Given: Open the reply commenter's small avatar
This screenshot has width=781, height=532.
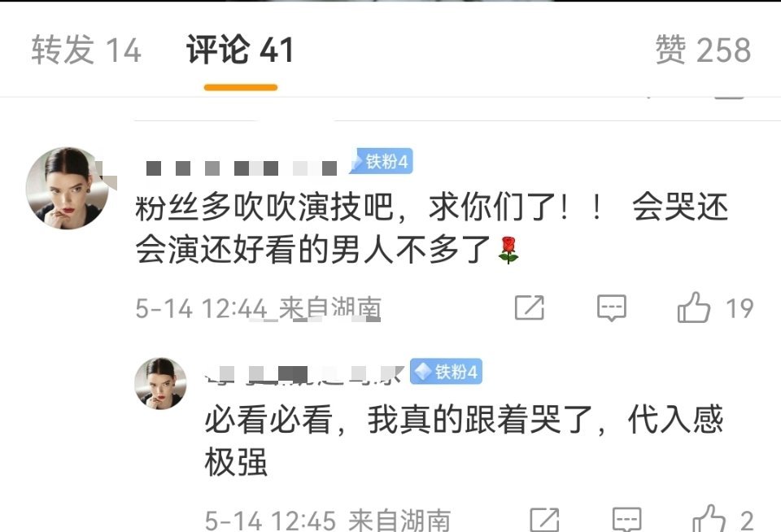Looking at the screenshot, I should (160, 384).
